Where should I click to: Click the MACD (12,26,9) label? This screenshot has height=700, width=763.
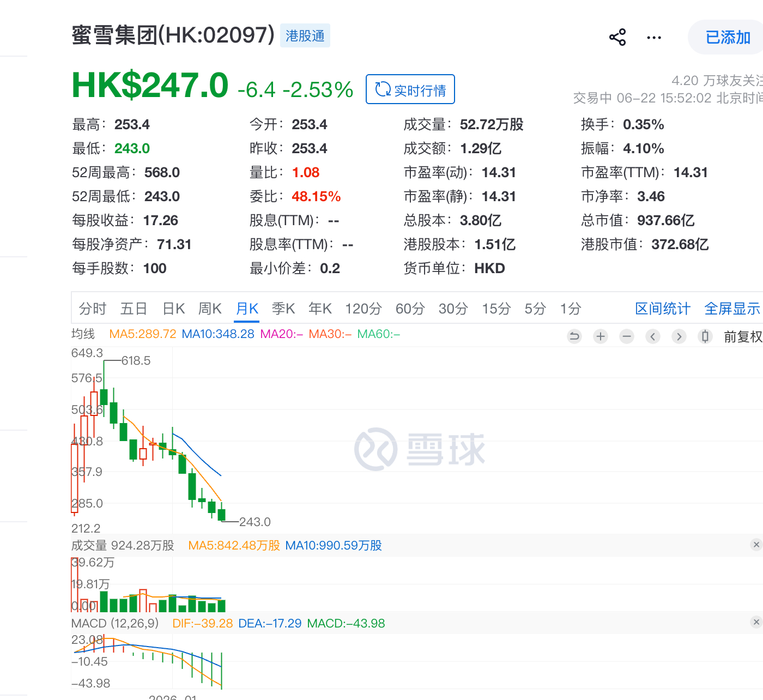[115, 623]
